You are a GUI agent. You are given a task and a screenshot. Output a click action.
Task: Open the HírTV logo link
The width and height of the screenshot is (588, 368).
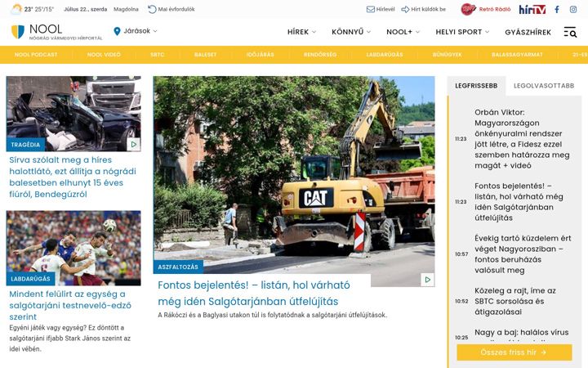pyautogui.click(x=532, y=9)
